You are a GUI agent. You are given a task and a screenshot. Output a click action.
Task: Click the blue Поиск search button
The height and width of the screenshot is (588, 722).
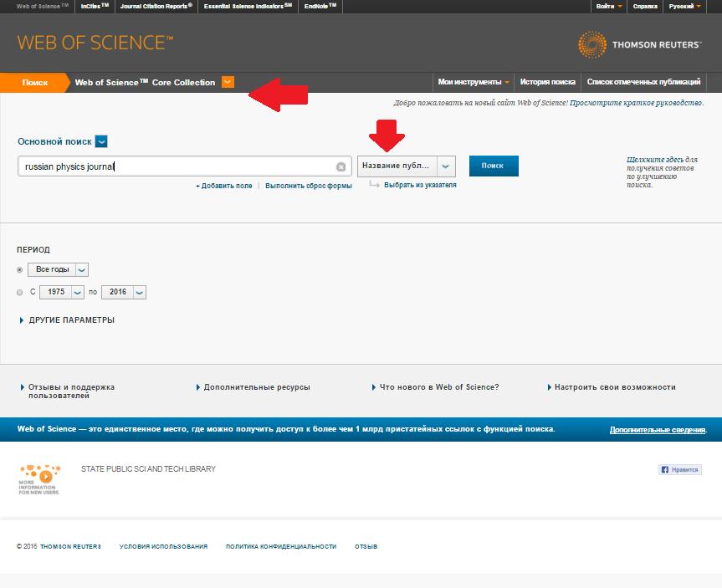[x=494, y=166]
